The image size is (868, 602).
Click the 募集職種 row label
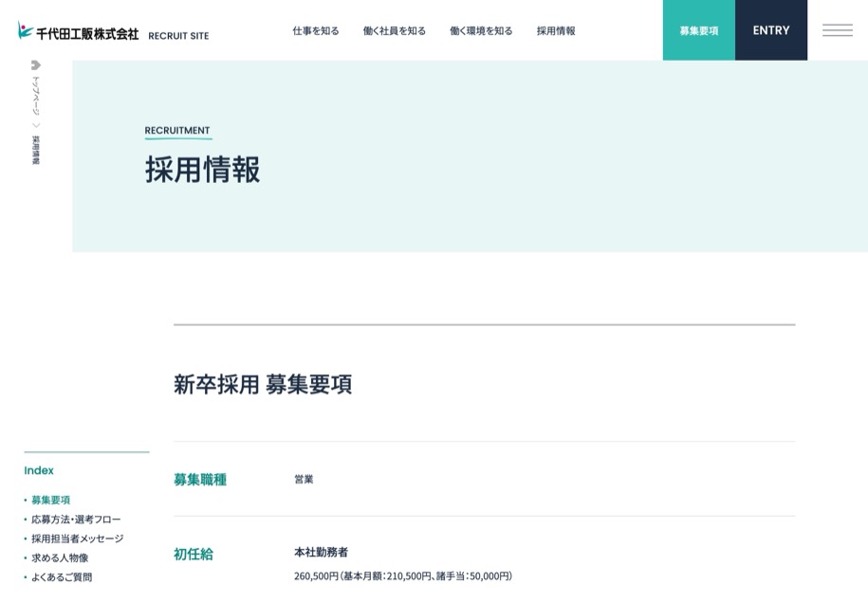[200, 479]
